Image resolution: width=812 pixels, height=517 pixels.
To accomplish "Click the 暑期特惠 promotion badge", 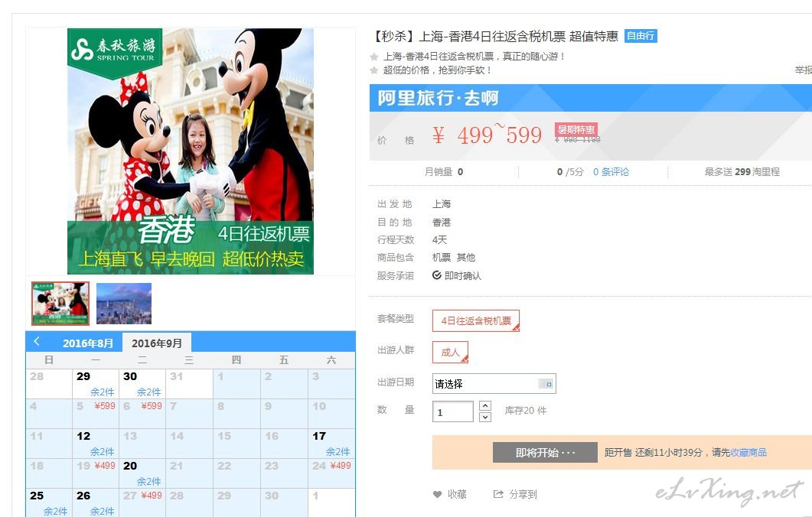I will [x=576, y=129].
